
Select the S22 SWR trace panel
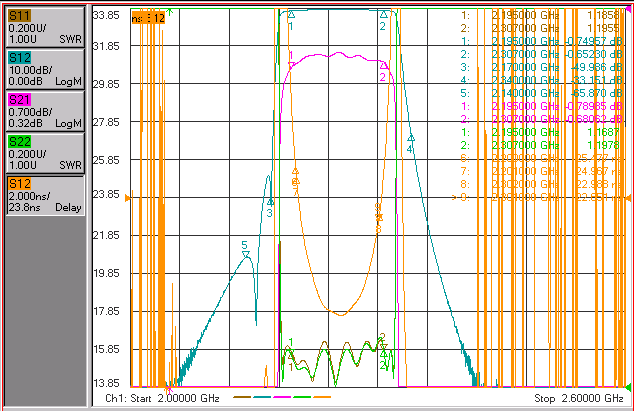pyautogui.click(x=45, y=153)
